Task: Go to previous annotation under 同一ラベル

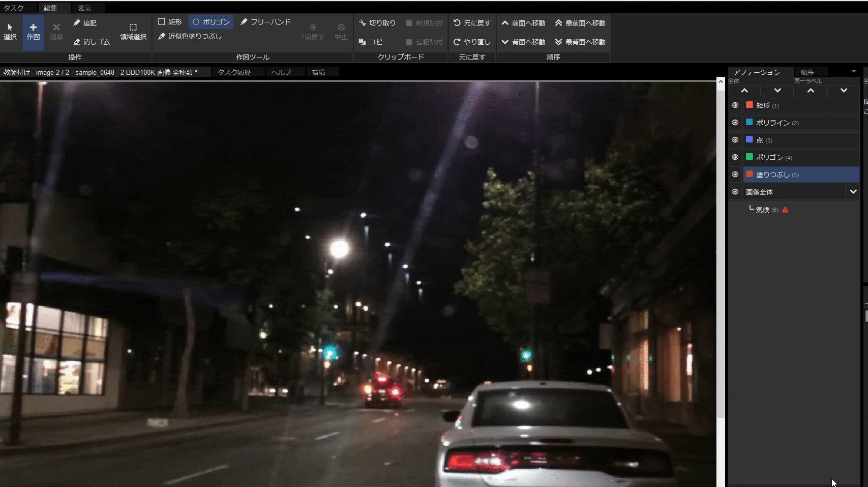Action: [x=811, y=91]
